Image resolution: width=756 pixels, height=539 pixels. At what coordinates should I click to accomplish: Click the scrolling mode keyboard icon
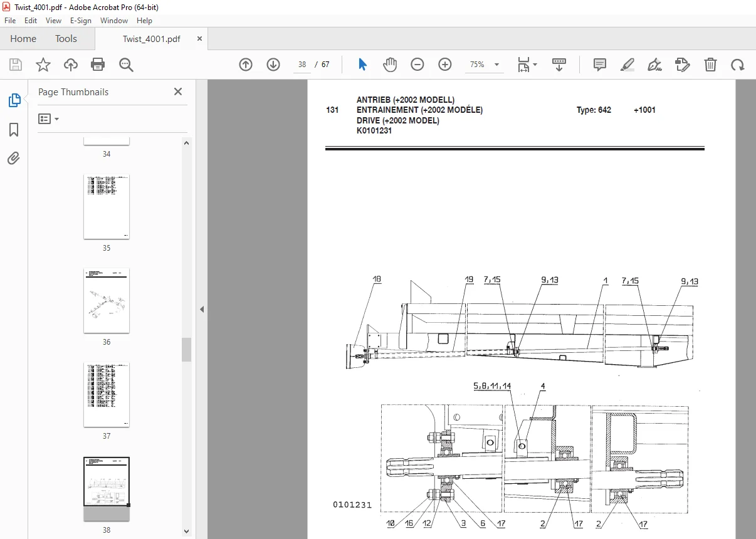(559, 65)
